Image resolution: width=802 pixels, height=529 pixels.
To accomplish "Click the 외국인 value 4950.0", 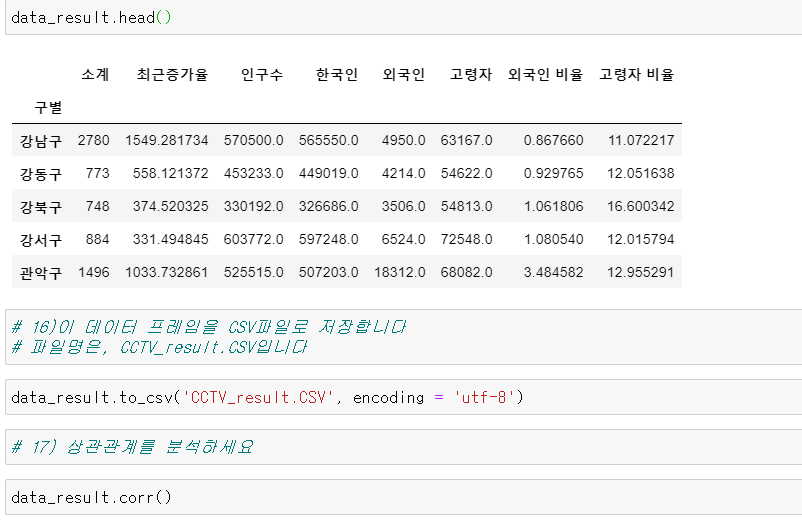I will 404,140.
